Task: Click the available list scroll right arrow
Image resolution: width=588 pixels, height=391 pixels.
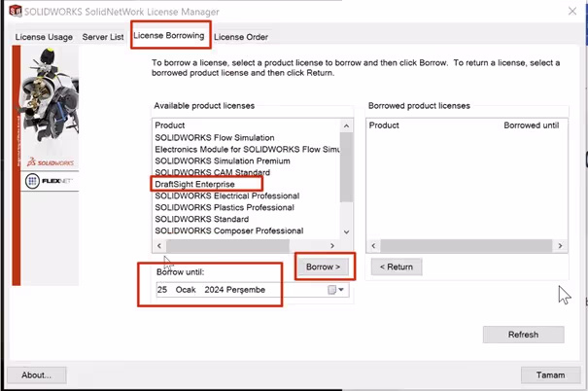Action: pos(332,246)
